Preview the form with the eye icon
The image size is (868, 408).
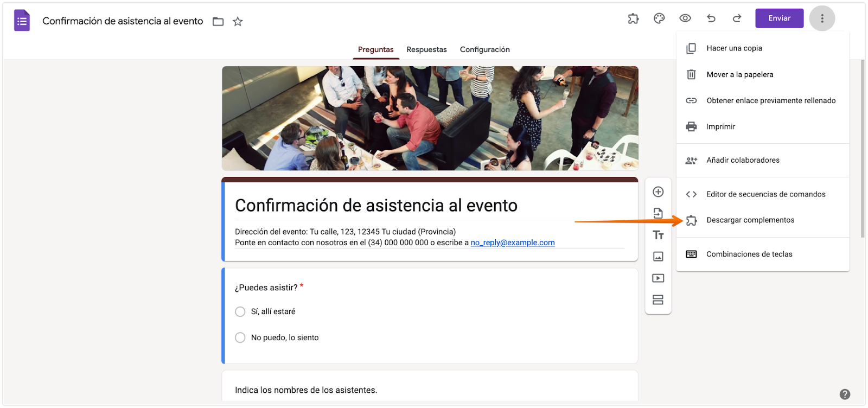685,18
